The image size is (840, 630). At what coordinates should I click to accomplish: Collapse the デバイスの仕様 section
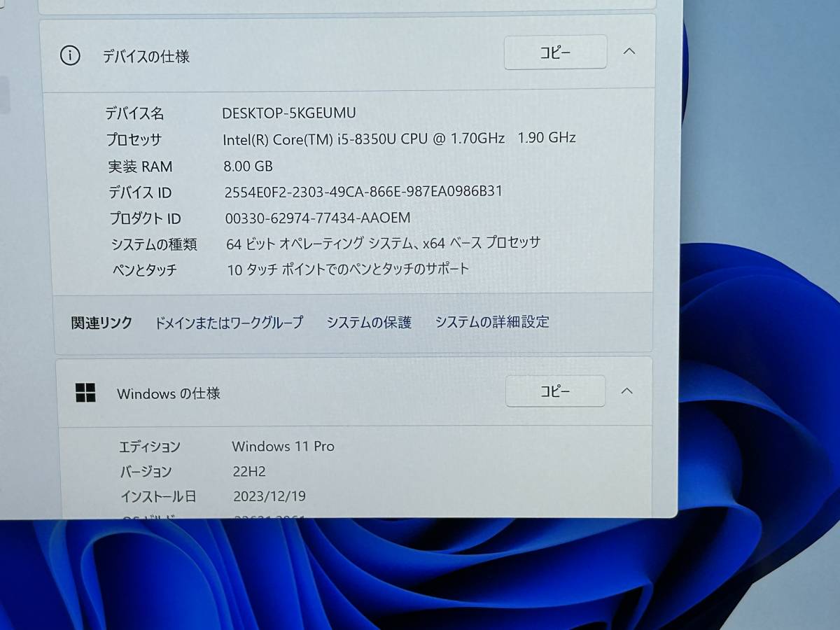(629, 51)
